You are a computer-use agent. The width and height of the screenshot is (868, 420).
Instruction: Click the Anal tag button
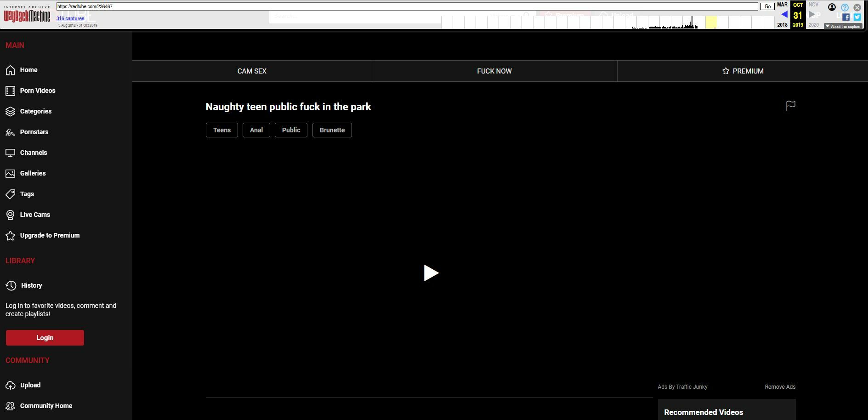click(x=256, y=130)
